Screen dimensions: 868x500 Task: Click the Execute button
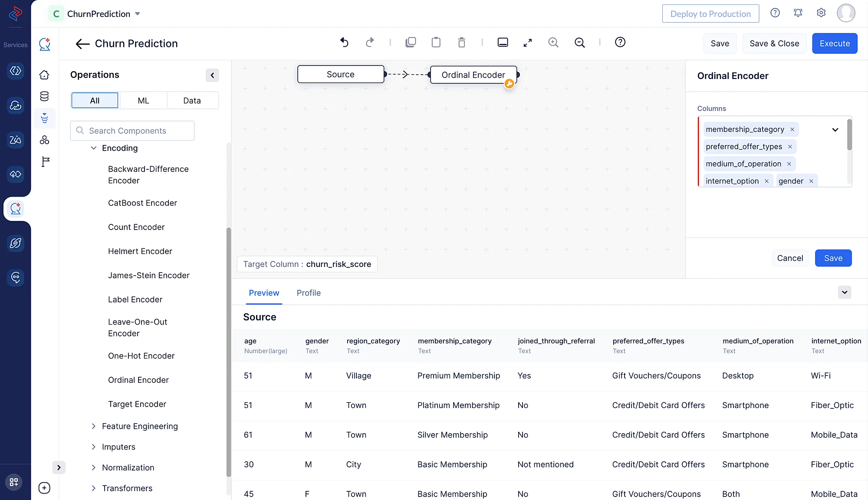pos(834,43)
